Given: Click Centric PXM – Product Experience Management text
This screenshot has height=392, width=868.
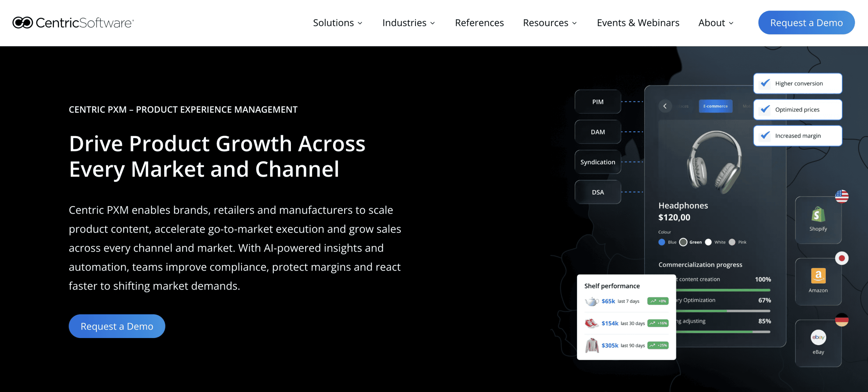Looking at the screenshot, I should point(183,109).
